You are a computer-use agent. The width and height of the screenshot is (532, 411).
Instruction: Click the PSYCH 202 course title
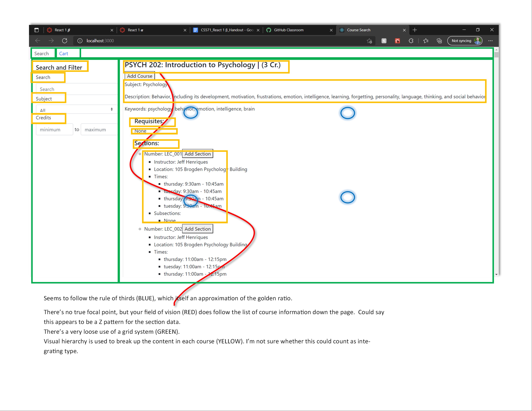point(203,65)
